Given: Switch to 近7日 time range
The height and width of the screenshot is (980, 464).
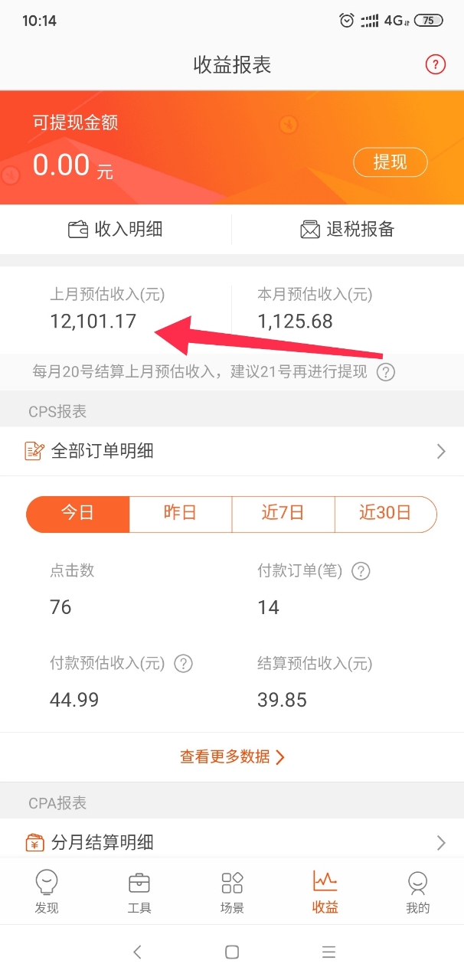Looking at the screenshot, I should pos(283,514).
